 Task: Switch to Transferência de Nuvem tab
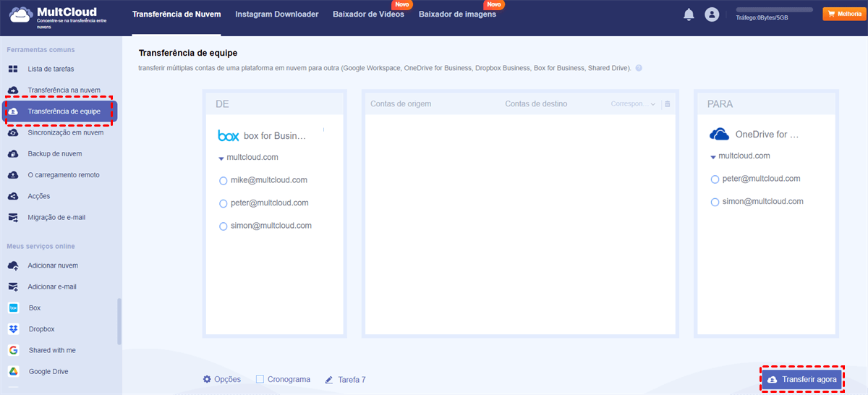pos(176,14)
